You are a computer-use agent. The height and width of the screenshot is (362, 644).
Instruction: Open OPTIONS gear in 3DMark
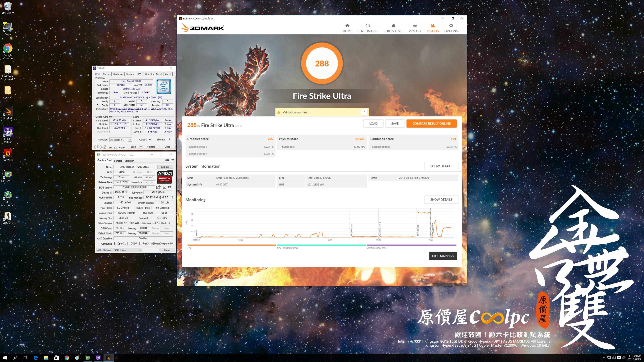[451, 28]
